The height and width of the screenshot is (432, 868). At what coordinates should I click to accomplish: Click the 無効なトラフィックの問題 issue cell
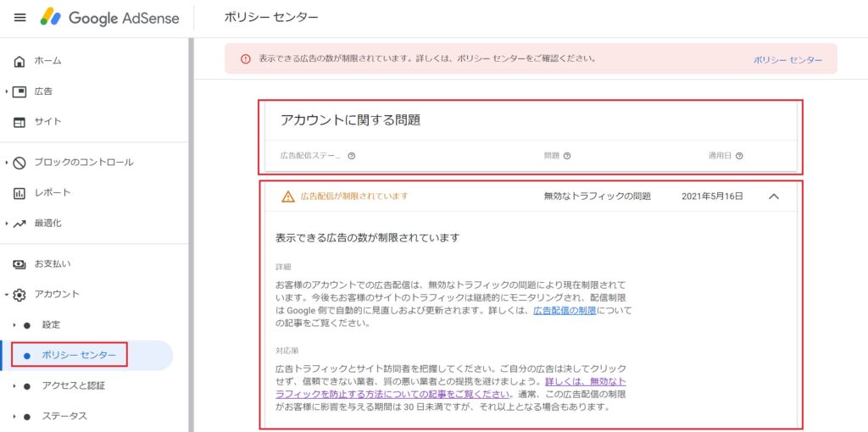tap(598, 197)
